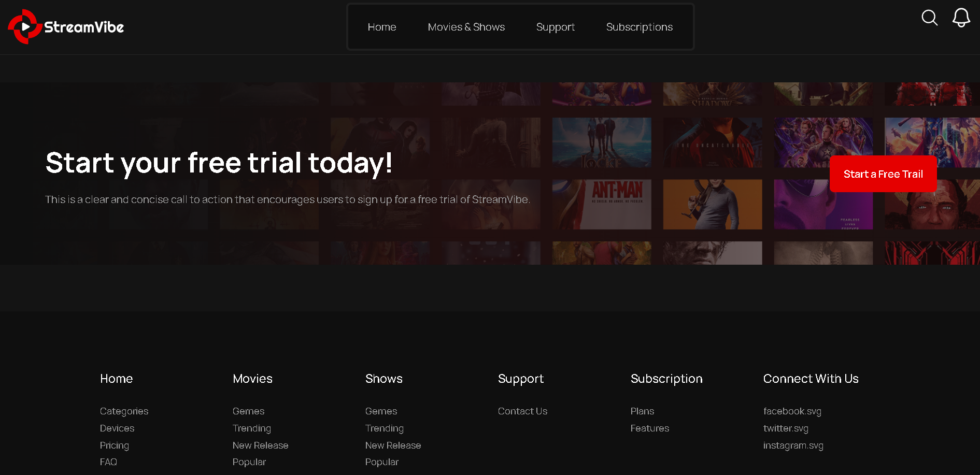Image resolution: width=980 pixels, height=475 pixels.
Task: Open the Subscriptions nav tab
Action: pyautogui.click(x=640, y=27)
